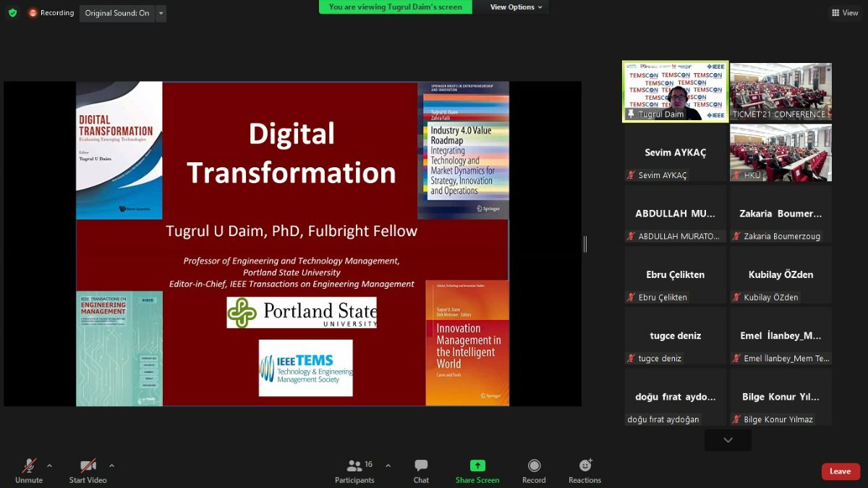Open the Reactions menu
Image resolution: width=868 pixels, height=488 pixels.
pos(584,470)
